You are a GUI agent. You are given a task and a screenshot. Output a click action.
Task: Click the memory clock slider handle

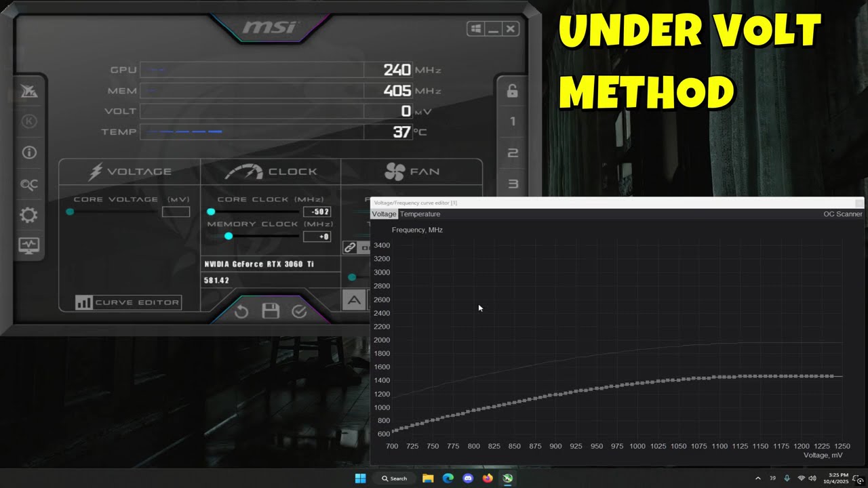[229, 236]
